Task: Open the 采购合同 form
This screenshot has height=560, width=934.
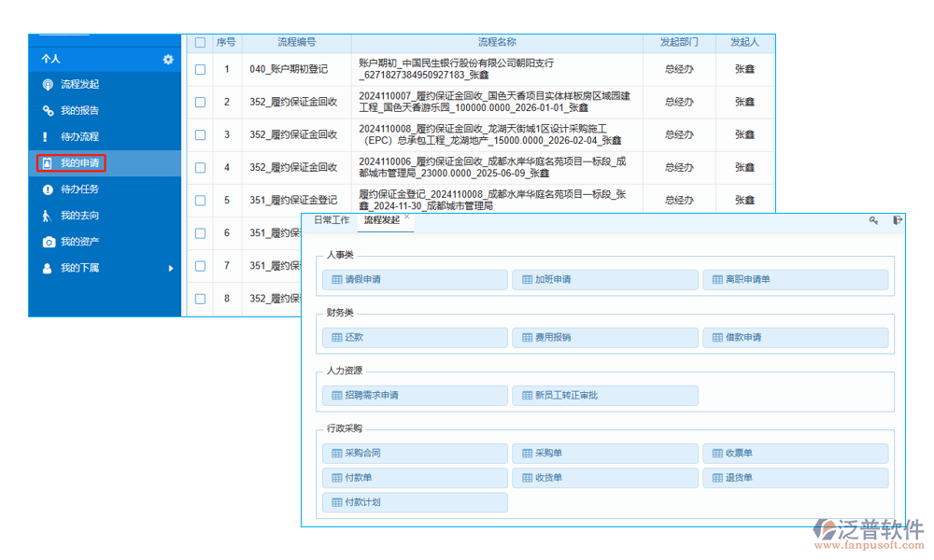Action: pyautogui.click(x=415, y=454)
